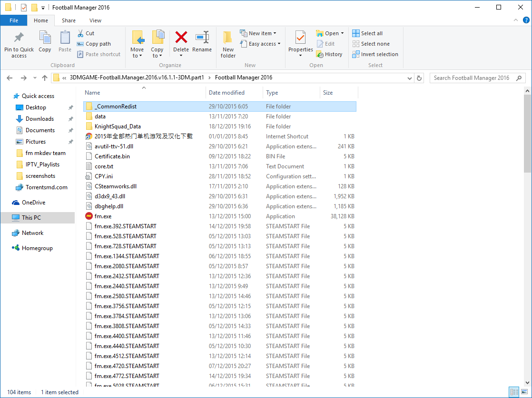
Task: Open the Quick Access Toolbar customize dropdown
Action: click(43, 8)
